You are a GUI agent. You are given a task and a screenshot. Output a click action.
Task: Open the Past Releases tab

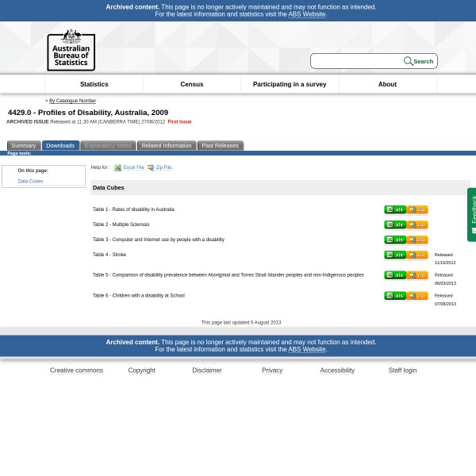click(220, 146)
